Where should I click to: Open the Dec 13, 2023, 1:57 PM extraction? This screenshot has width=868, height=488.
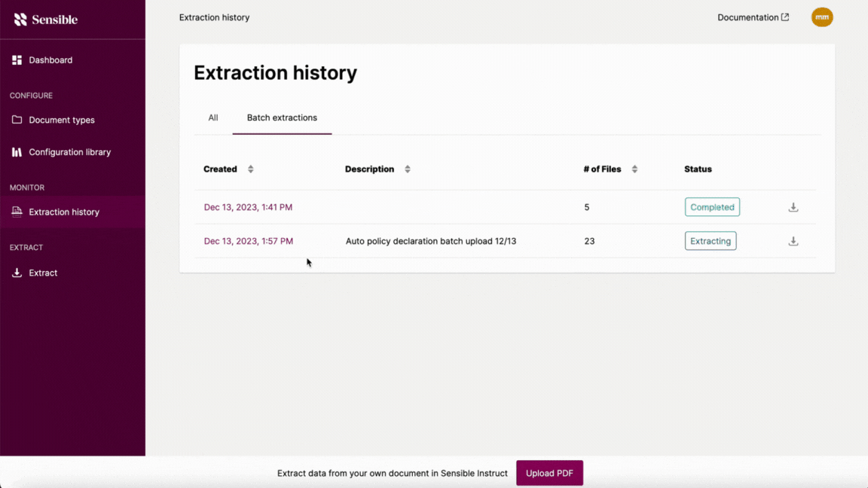(249, 241)
